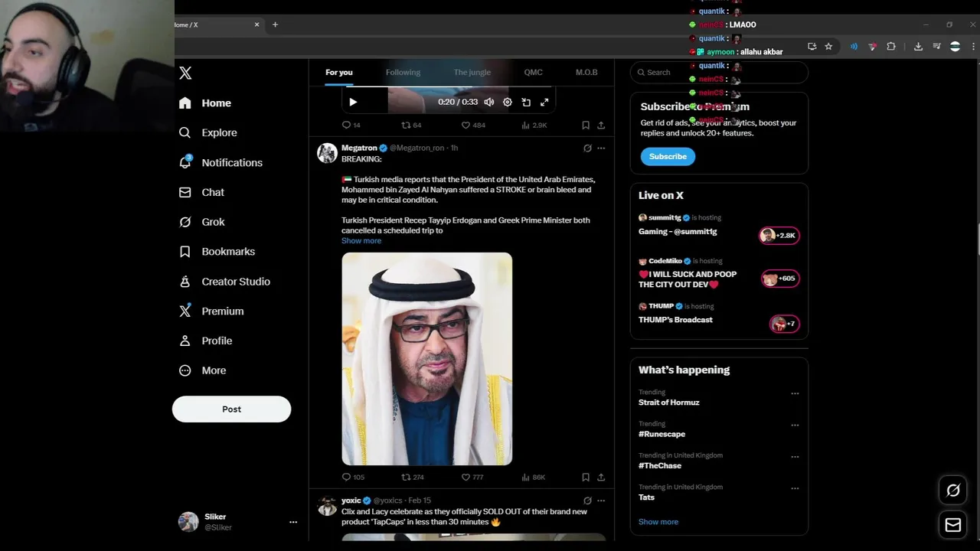
Task: Repost the video post with 64 reposts
Action: (412, 125)
